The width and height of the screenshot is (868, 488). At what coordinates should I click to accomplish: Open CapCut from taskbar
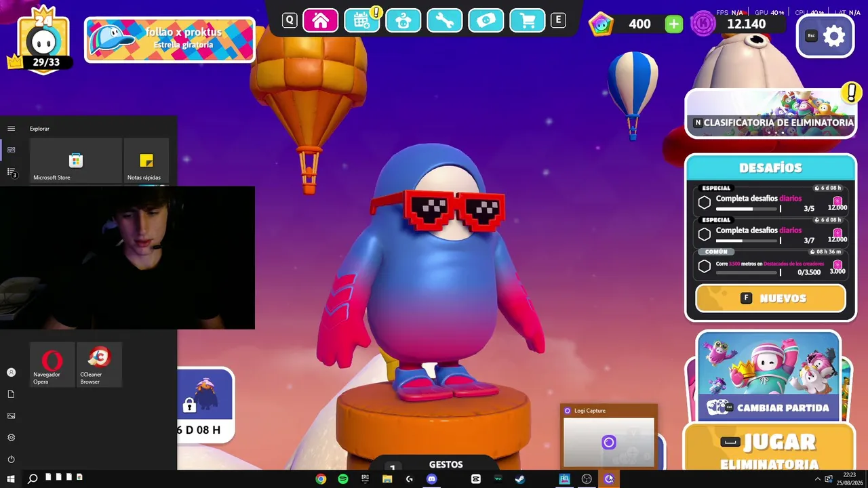coord(476,479)
